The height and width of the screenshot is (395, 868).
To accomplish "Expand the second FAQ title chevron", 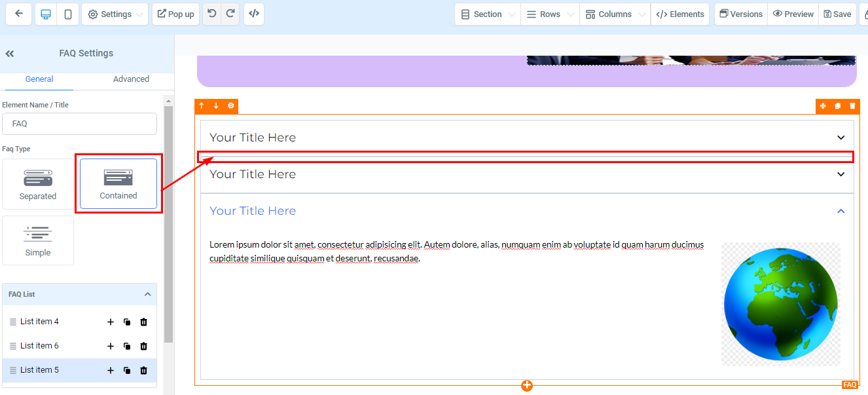I will tap(841, 174).
